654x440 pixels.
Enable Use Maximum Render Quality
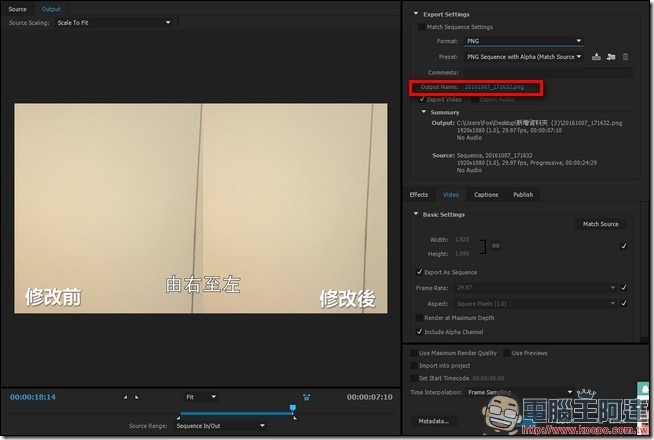coord(414,353)
